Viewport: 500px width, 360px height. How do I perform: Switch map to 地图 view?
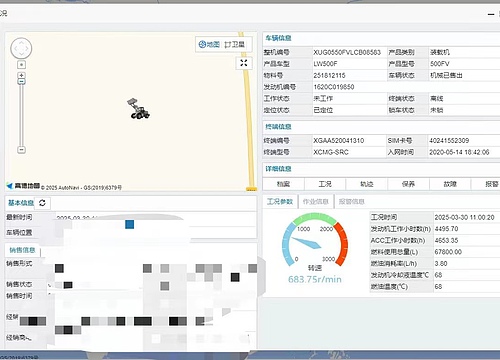click(209, 44)
